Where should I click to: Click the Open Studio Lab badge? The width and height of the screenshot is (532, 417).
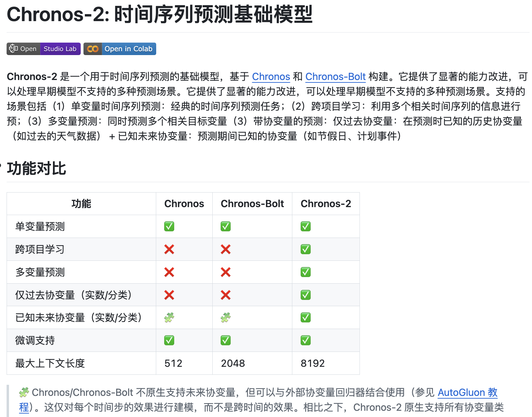coord(44,49)
